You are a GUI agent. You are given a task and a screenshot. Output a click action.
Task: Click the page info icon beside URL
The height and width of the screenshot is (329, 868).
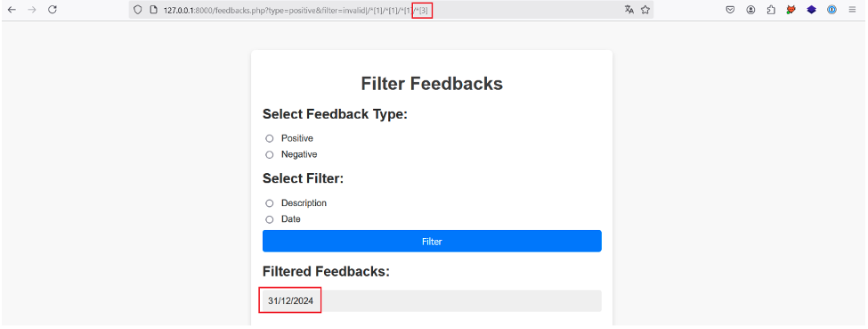[x=154, y=10]
